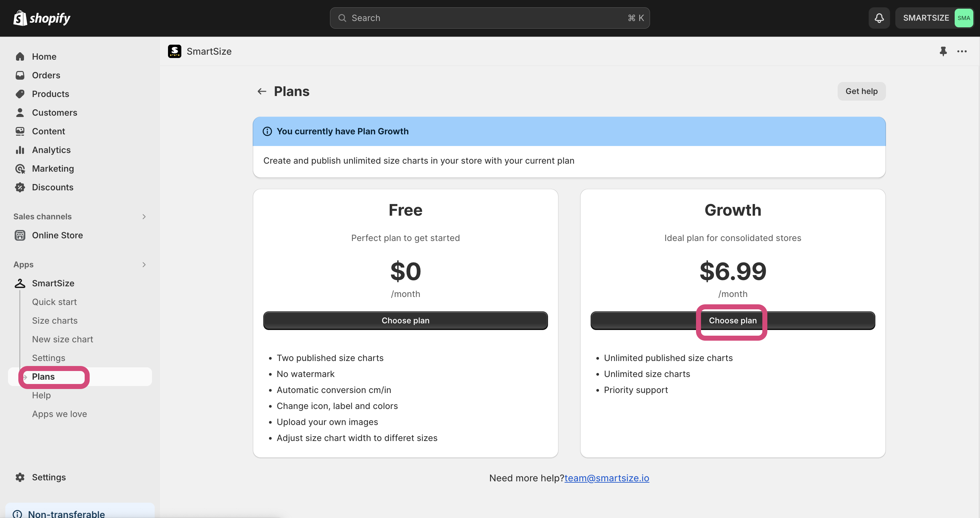This screenshot has width=980, height=518.
Task: Expand the Sales channels section chevron
Action: click(x=144, y=216)
